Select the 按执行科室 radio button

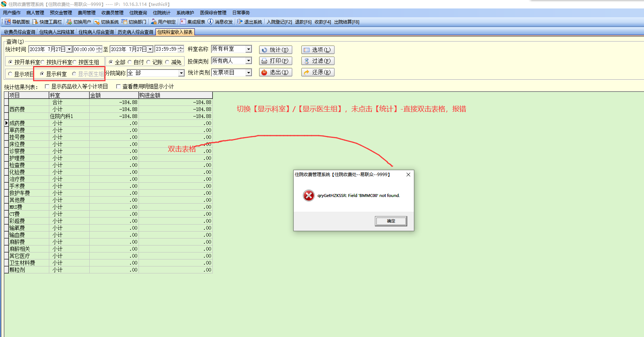(x=43, y=62)
